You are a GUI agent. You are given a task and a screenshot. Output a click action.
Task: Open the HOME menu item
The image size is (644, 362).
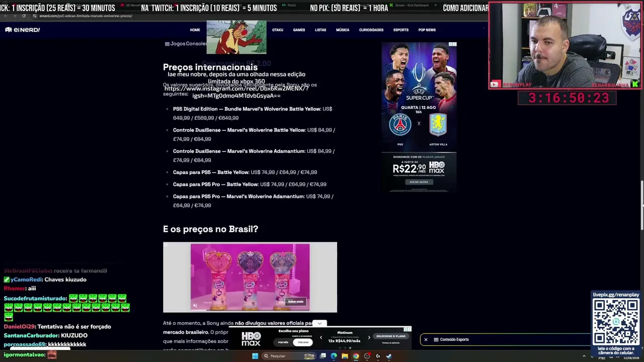click(x=195, y=30)
